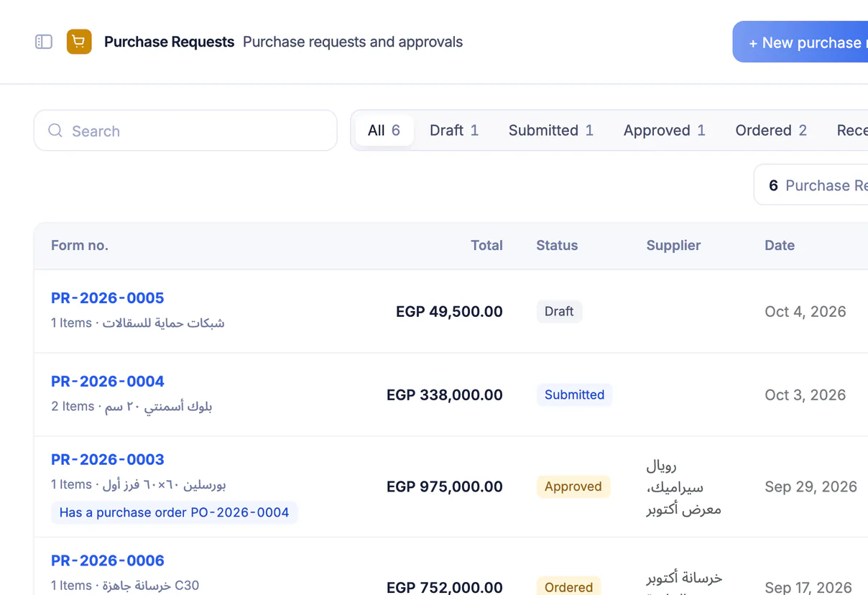This screenshot has width=868, height=595.
Task: Click the Form no. column header
Action: tap(80, 246)
